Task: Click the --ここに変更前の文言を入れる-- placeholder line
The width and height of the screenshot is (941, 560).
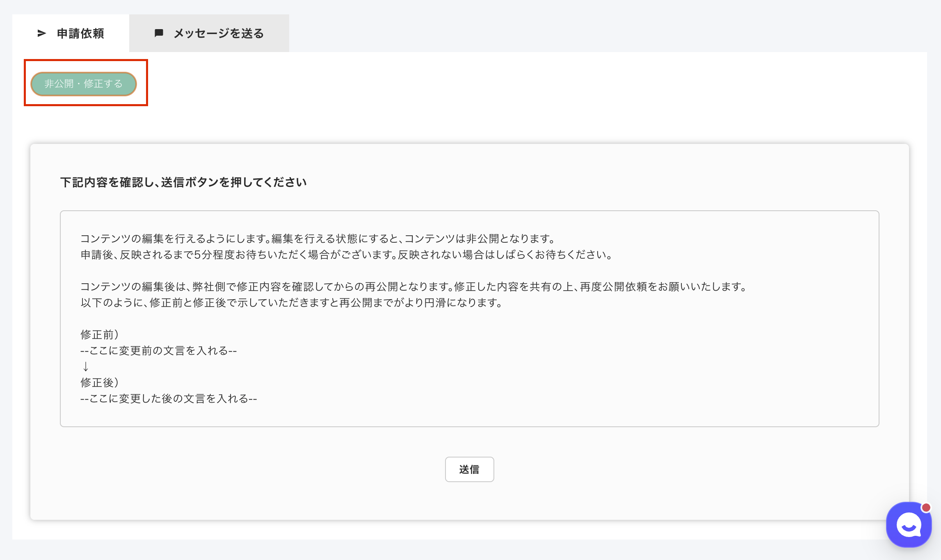Action: pyautogui.click(x=158, y=351)
